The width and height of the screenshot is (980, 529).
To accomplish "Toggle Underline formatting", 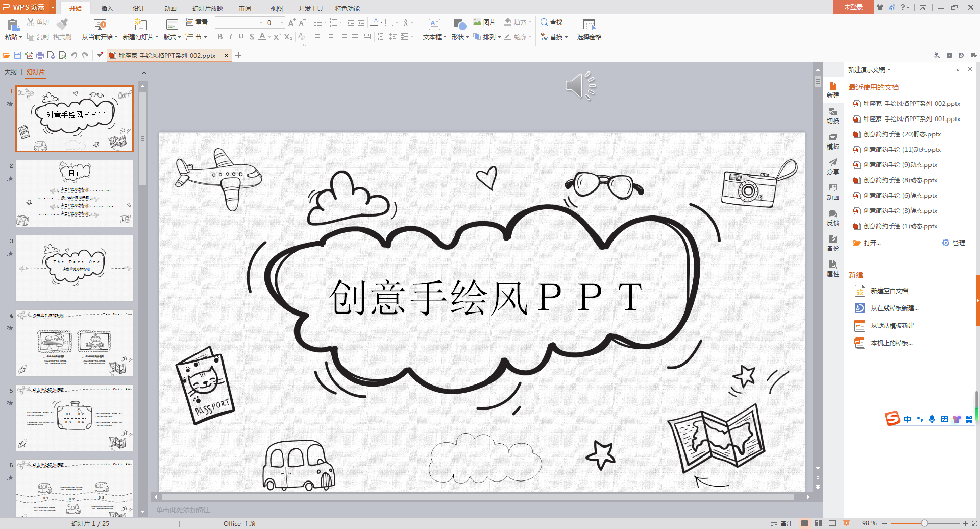I will 241,37.
